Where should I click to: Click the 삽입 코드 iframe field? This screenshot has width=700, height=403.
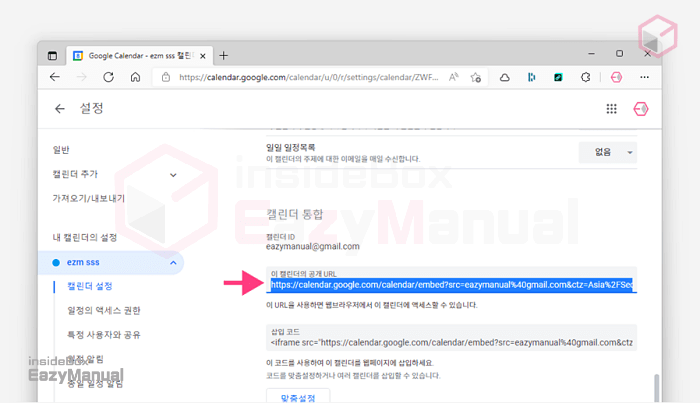pyautogui.click(x=451, y=337)
